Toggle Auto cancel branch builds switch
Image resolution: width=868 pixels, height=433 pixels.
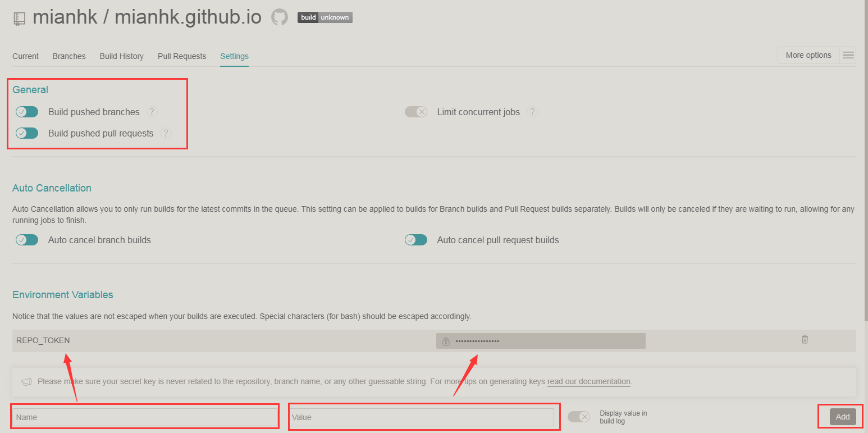27,240
